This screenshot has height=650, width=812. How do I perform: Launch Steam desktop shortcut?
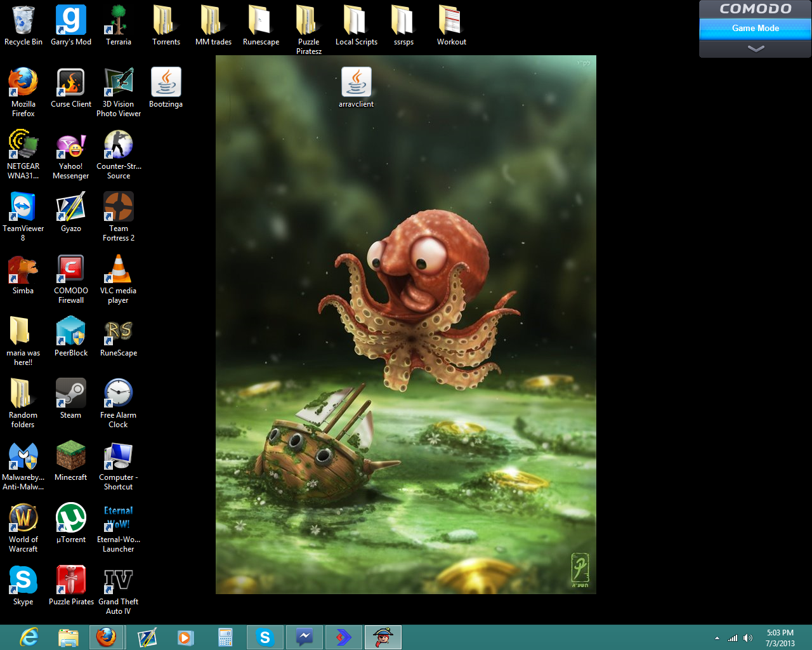[x=71, y=399]
